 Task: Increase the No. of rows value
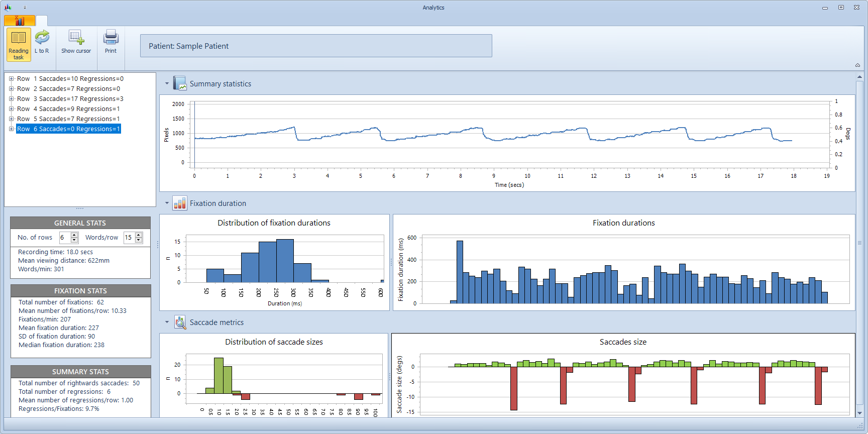pyautogui.click(x=74, y=235)
